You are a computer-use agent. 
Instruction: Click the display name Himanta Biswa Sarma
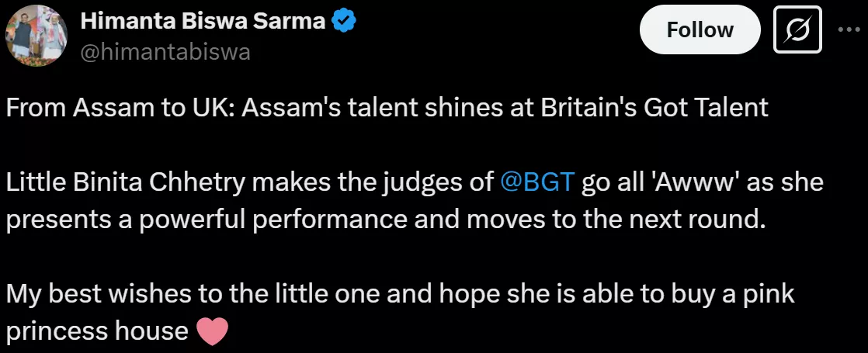click(x=203, y=22)
